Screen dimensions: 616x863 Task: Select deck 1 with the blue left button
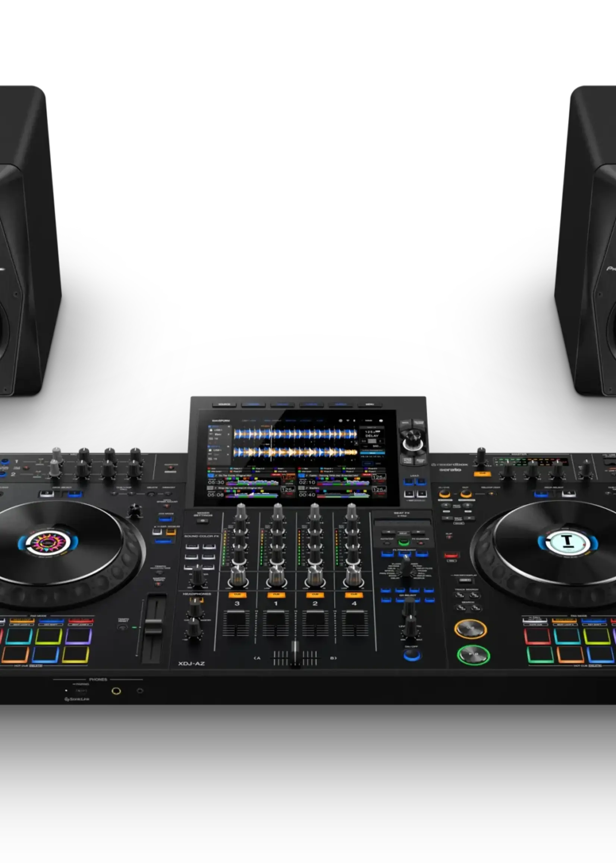[x=75, y=494]
